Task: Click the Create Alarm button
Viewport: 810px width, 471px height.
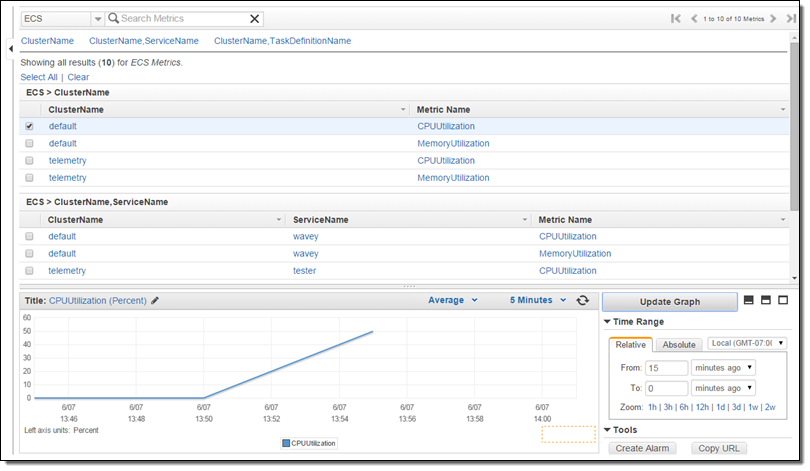Action: [x=642, y=448]
